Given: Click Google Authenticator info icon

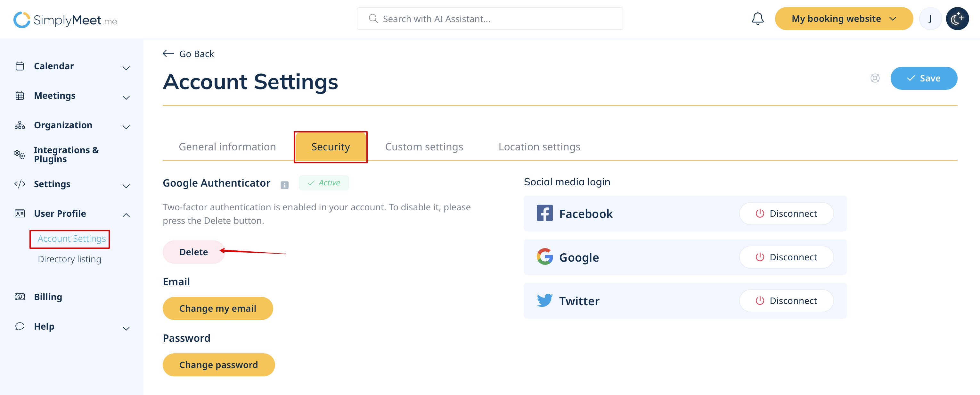Looking at the screenshot, I should tap(284, 185).
